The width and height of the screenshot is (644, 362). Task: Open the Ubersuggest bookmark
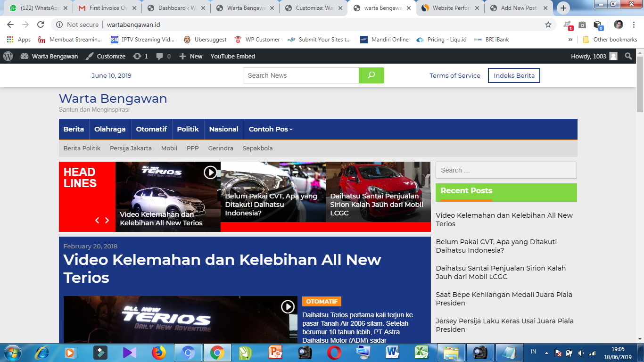pos(205,40)
